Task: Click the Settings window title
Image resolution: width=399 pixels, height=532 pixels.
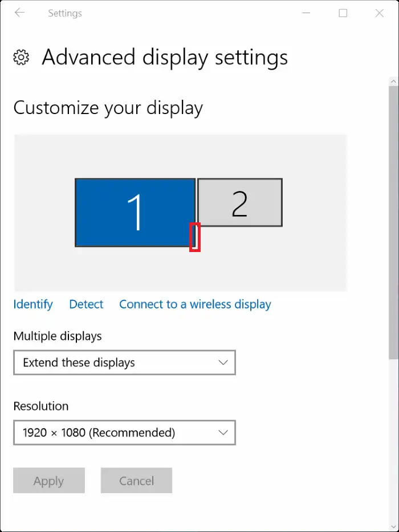Action: pyautogui.click(x=64, y=13)
